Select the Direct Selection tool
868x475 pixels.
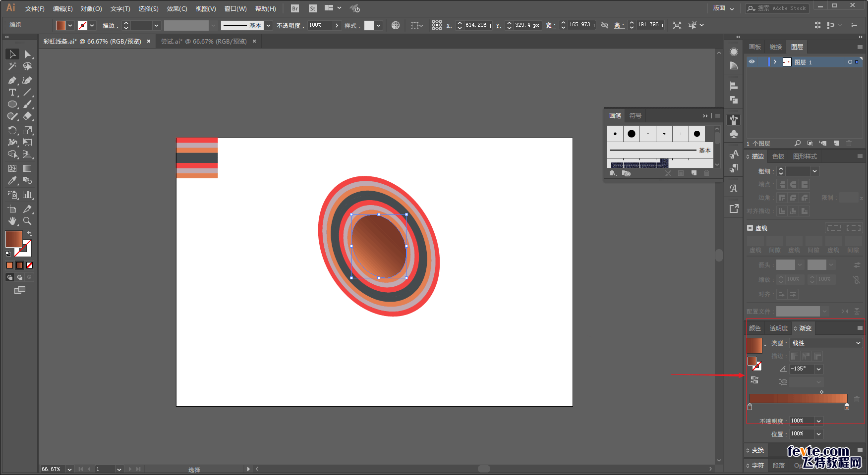pyautogui.click(x=27, y=54)
